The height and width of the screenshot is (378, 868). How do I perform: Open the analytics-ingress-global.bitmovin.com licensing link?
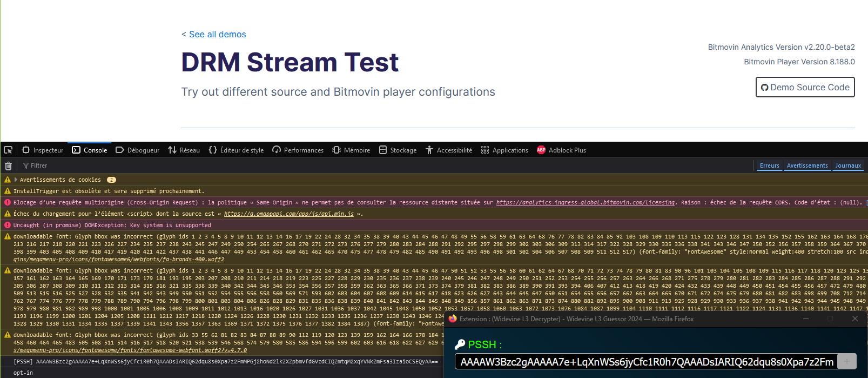point(586,202)
